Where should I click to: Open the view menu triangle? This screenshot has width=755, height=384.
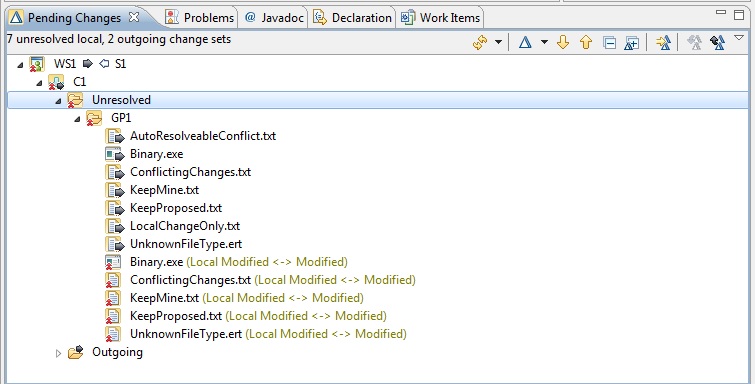click(x=739, y=38)
